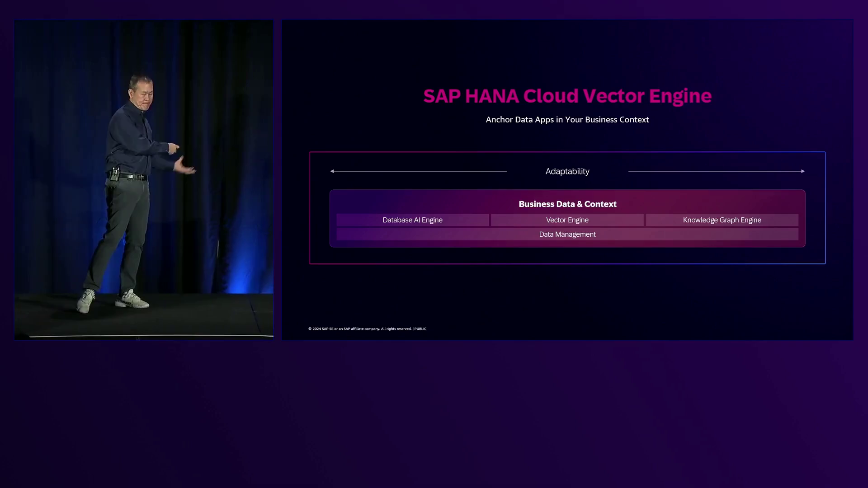
Task: Click the right arrowhead of Adaptability line
Action: pyautogui.click(x=802, y=171)
